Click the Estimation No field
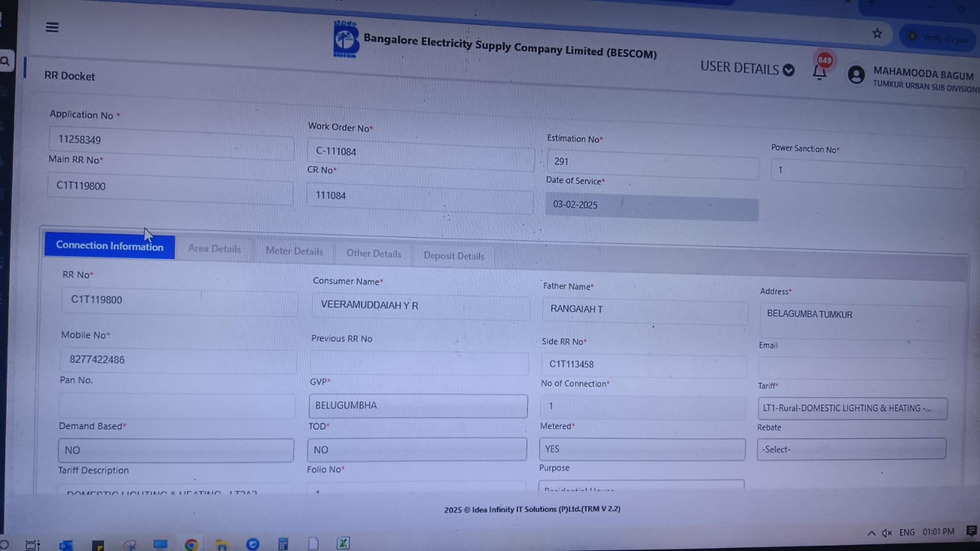980x551 pixels. point(653,164)
